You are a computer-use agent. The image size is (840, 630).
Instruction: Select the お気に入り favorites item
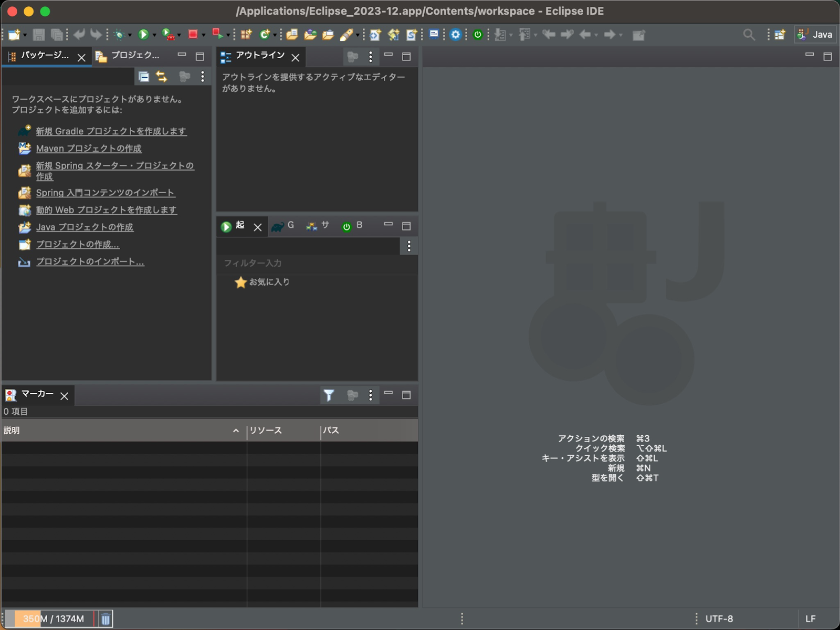[x=262, y=282]
